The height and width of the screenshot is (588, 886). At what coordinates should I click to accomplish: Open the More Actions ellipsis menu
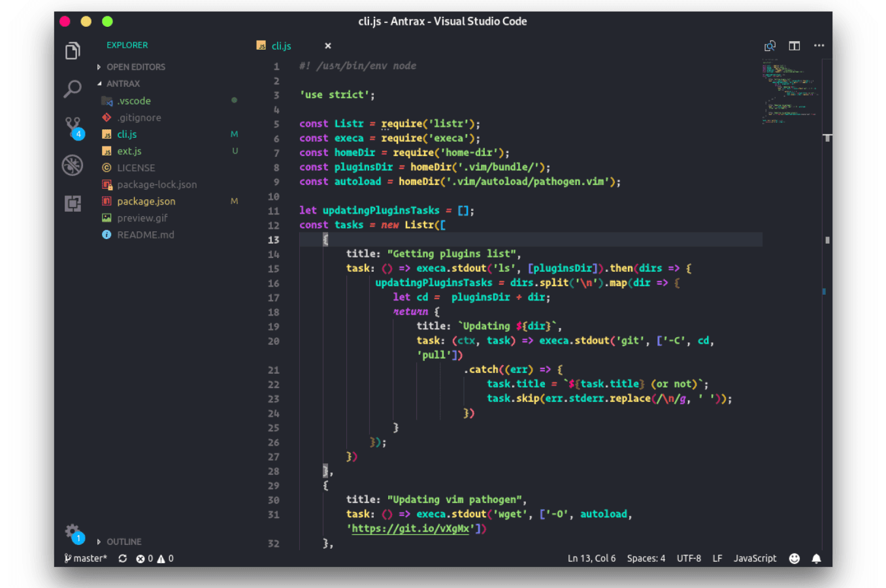pos(819,46)
